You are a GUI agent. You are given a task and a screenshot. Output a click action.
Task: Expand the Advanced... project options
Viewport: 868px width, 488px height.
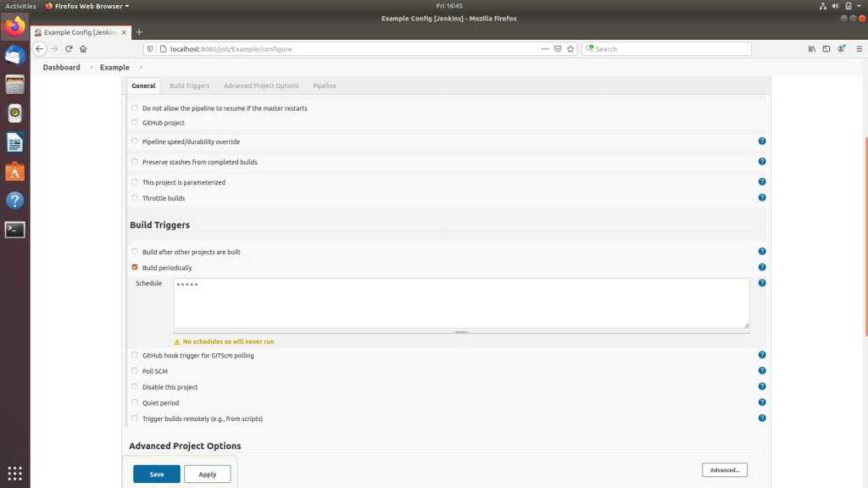coord(724,470)
